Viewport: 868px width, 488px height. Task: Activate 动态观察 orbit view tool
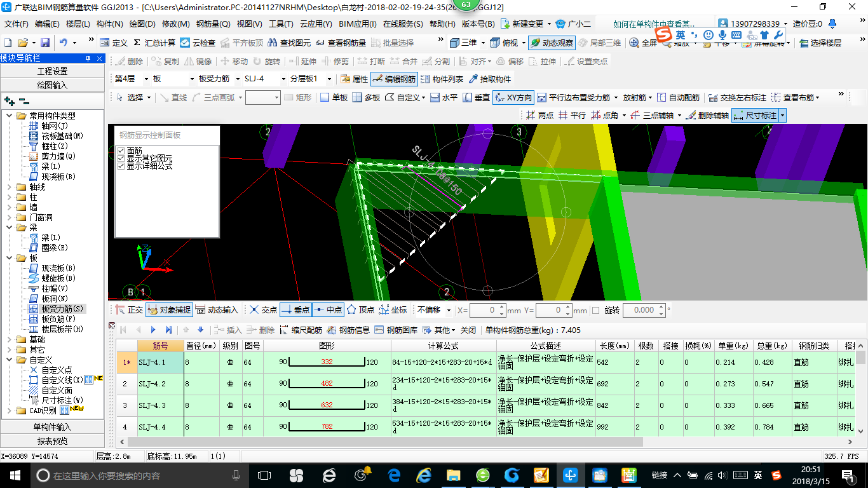pos(552,43)
